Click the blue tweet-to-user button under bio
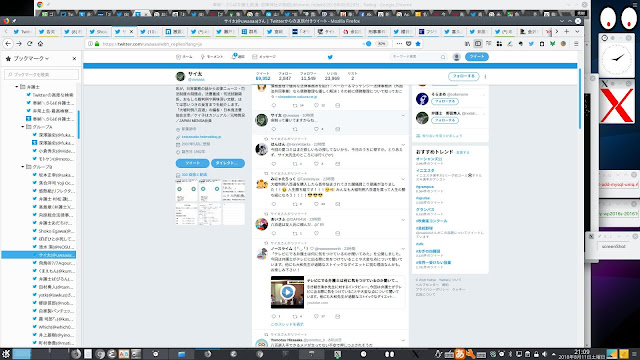The width and height of the screenshot is (640, 360). pos(192,163)
